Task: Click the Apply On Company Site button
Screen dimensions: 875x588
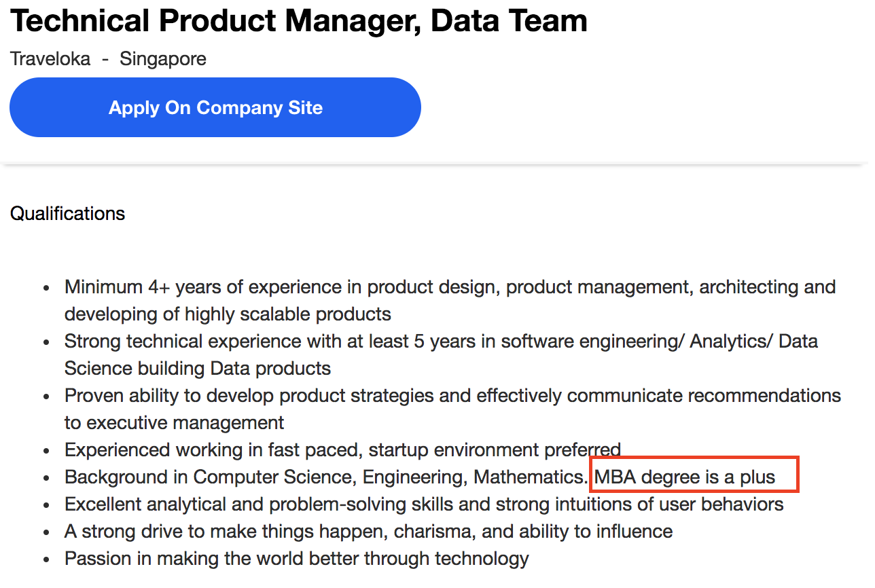Action: point(215,108)
